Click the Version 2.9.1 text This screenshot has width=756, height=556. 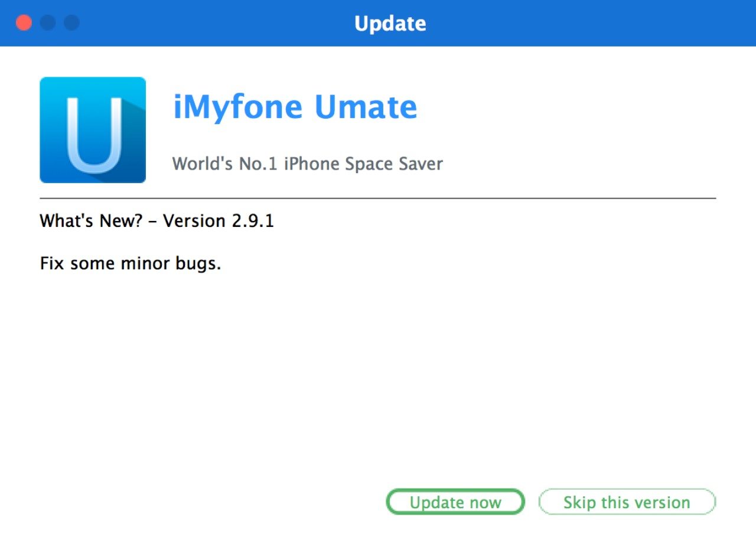tap(218, 221)
